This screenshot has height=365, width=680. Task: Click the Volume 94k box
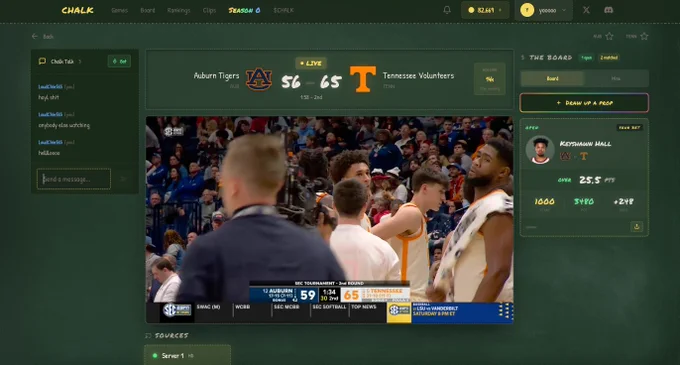pos(490,79)
